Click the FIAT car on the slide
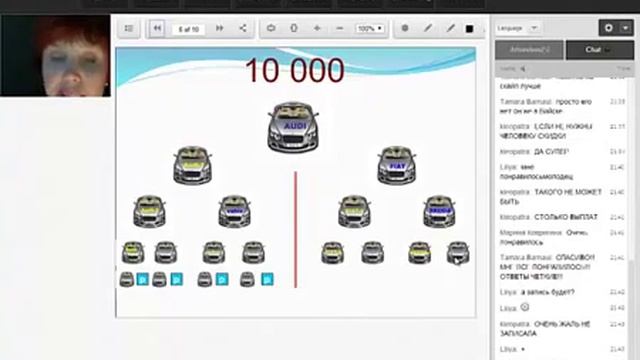 tap(396, 165)
